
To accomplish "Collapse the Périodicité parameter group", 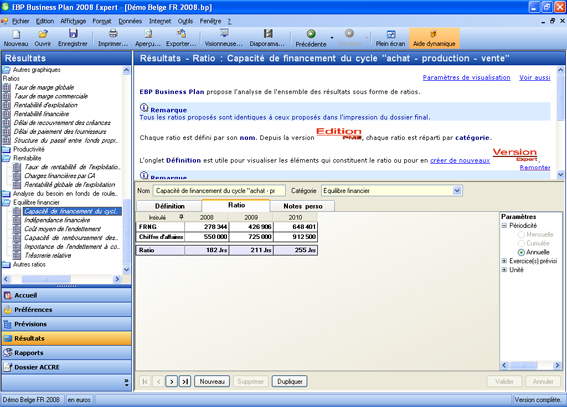I will point(504,226).
